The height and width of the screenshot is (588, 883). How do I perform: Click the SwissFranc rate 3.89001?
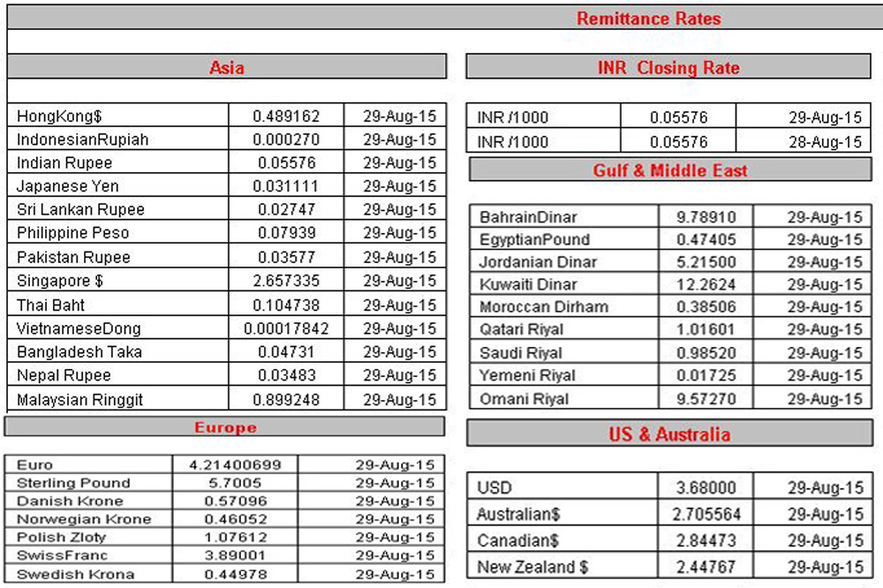coord(235,555)
